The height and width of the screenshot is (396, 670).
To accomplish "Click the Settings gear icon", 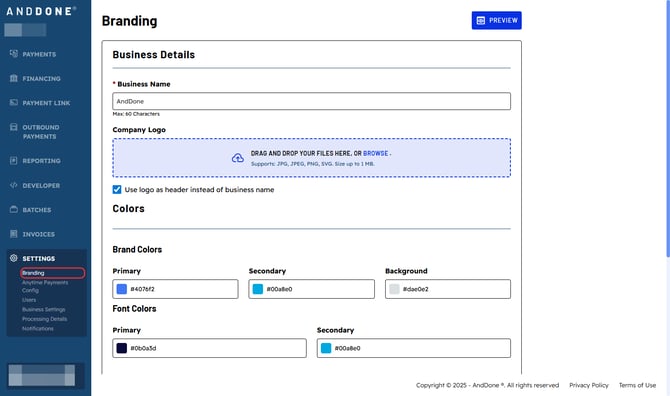I will pyautogui.click(x=14, y=258).
